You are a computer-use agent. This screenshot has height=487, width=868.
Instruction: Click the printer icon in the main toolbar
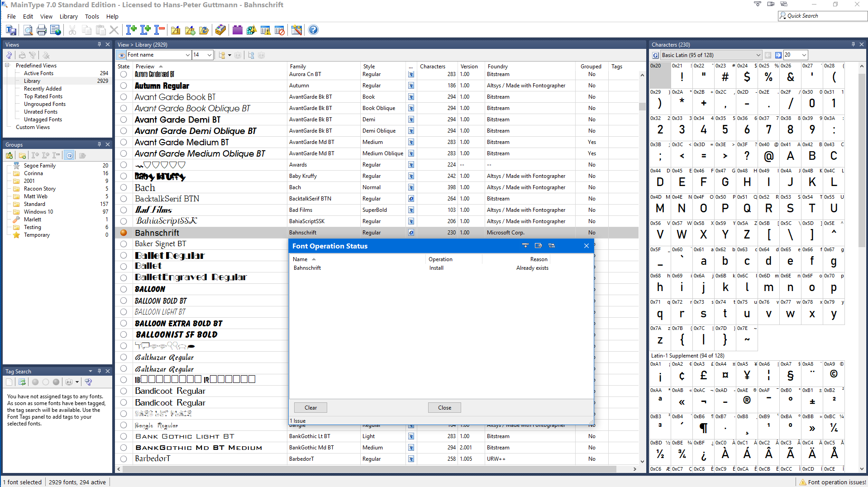click(x=41, y=30)
